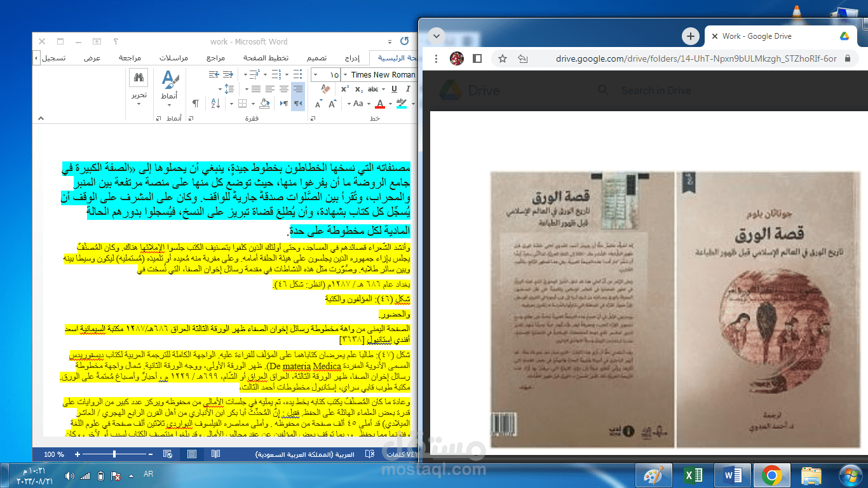This screenshot has width=868, height=488.
Task: Open Chrome three-dot menu
Action: [437, 58]
